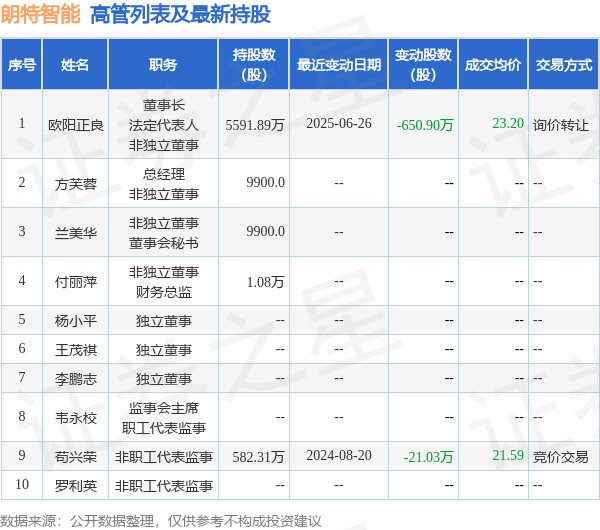Select the 姓名 column header
Image resolution: width=600 pixels, height=530 pixels.
click(75, 65)
